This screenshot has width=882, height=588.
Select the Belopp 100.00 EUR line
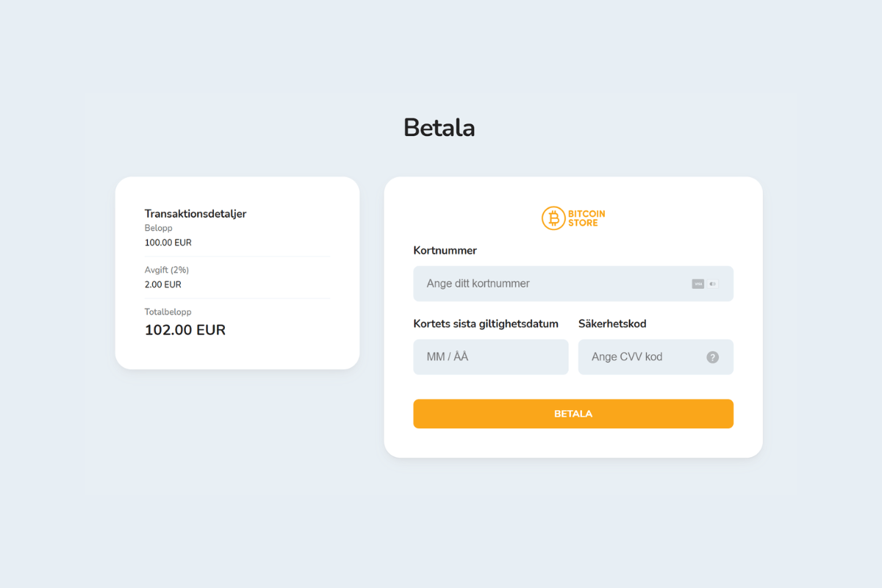tap(168, 242)
